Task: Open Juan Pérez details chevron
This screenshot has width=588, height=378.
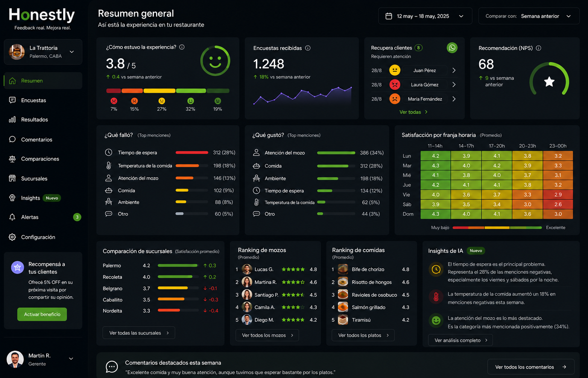Action: click(454, 70)
